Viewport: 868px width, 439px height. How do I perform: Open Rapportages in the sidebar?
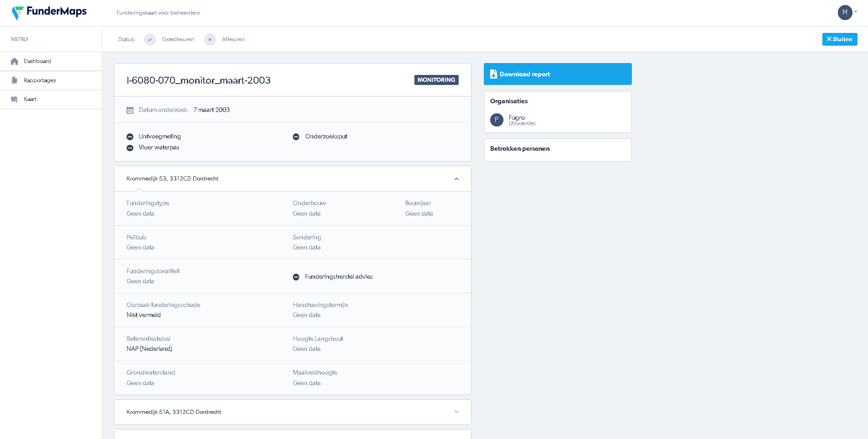51,80
